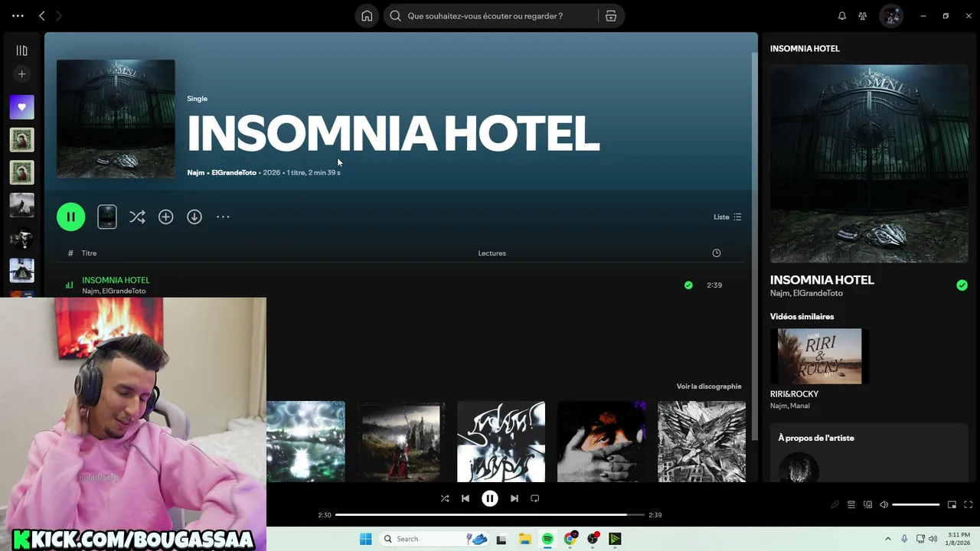Screen dimensions: 980x551
Task: Open the large cover art in right panel
Action: coord(869,164)
